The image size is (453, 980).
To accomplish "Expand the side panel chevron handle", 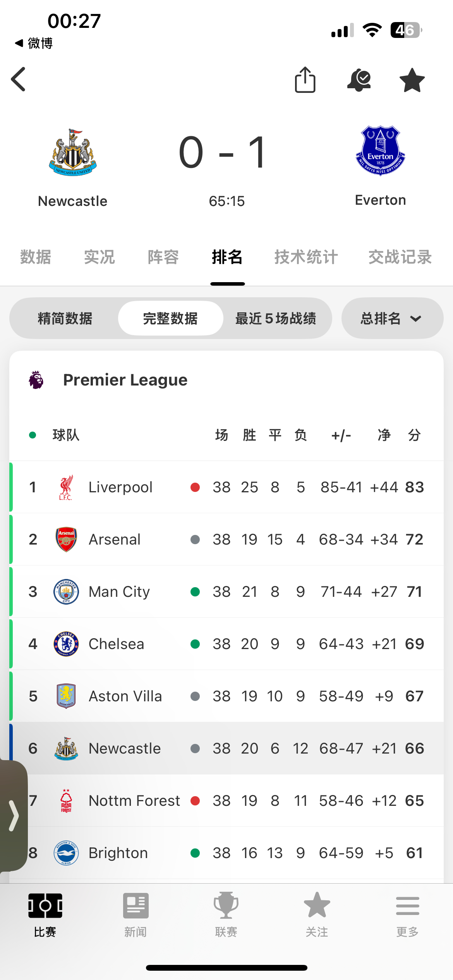I will [14, 816].
